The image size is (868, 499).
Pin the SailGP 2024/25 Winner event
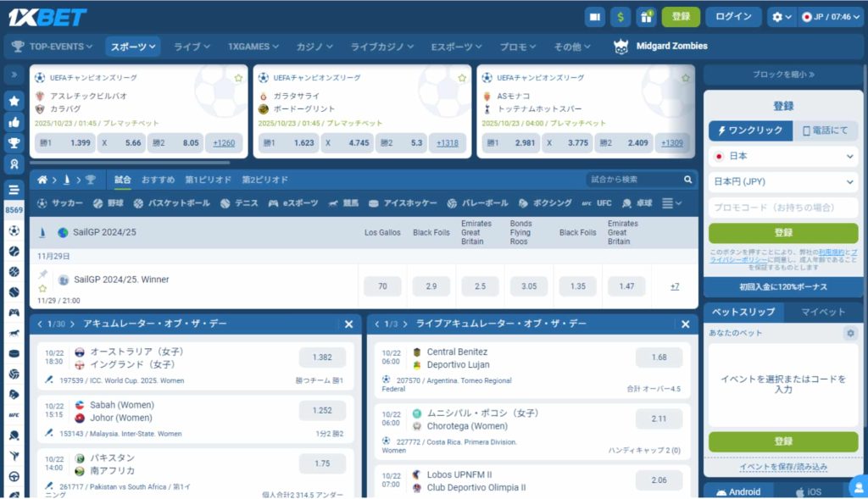click(x=42, y=274)
